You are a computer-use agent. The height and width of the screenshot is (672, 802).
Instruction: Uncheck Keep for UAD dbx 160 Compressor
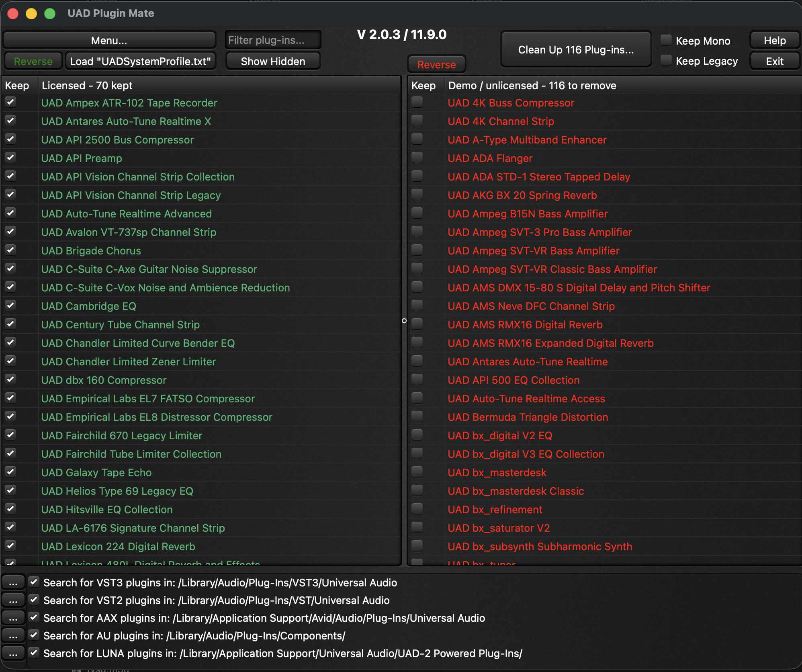click(11, 379)
